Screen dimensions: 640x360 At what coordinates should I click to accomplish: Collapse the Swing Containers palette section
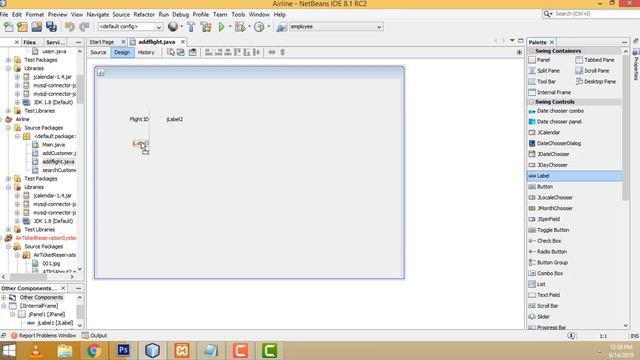[531, 51]
